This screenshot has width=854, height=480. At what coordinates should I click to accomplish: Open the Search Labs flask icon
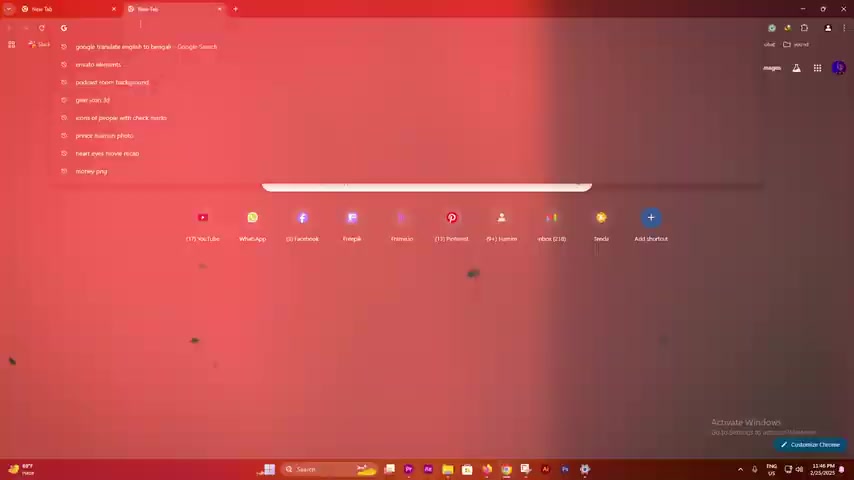tap(796, 68)
